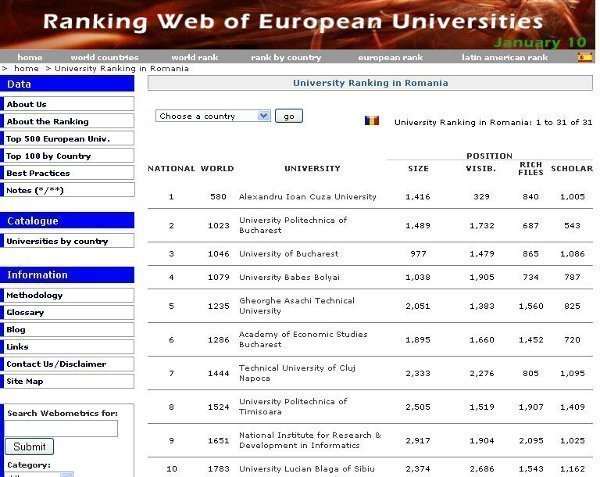This screenshot has width=600, height=477.
Task: Click University Babes Bolyai entry
Action: [x=289, y=277]
